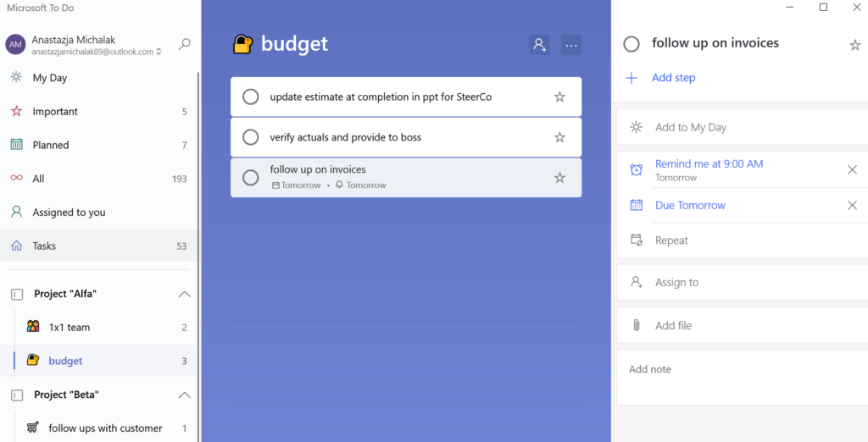Viewport: 868px width, 442px height.
Task: Star the 'update estimate at completion' task
Action: pyautogui.click(x=559, y=97)
